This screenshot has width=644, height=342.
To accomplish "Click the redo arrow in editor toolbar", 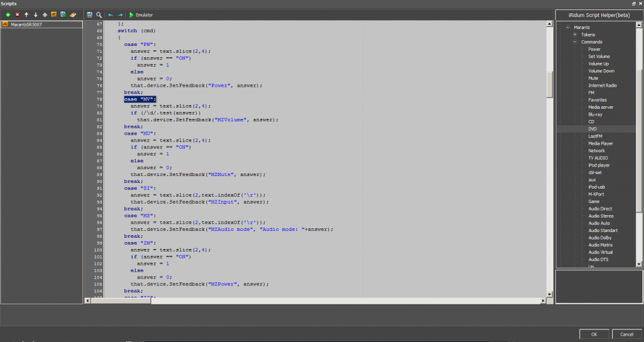I will pyautogui.click(x=120, y=14).
